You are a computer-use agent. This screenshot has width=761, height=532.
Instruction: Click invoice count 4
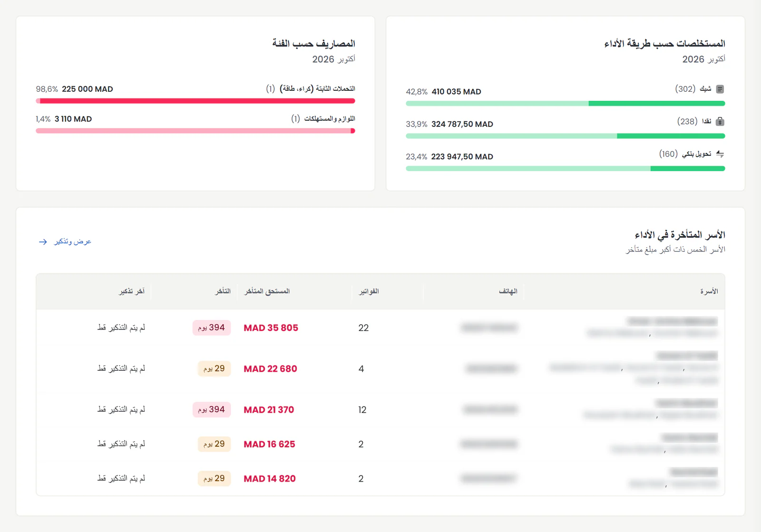click(x=361, y=369)
